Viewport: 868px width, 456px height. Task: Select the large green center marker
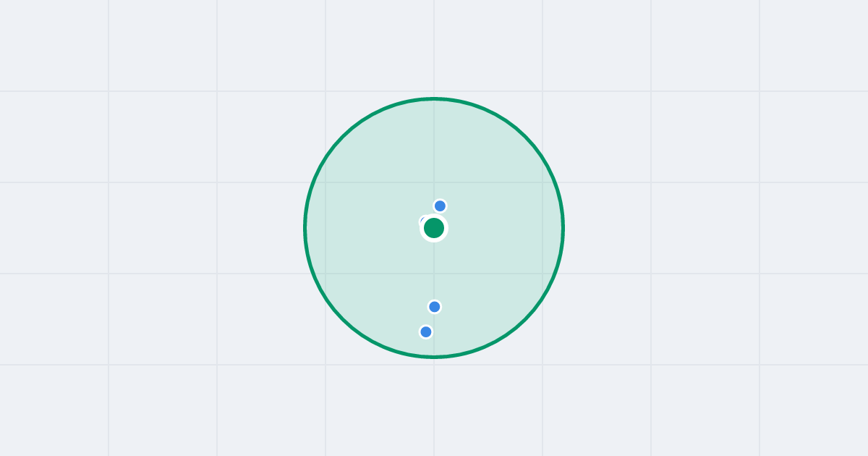tap(434, 228)
